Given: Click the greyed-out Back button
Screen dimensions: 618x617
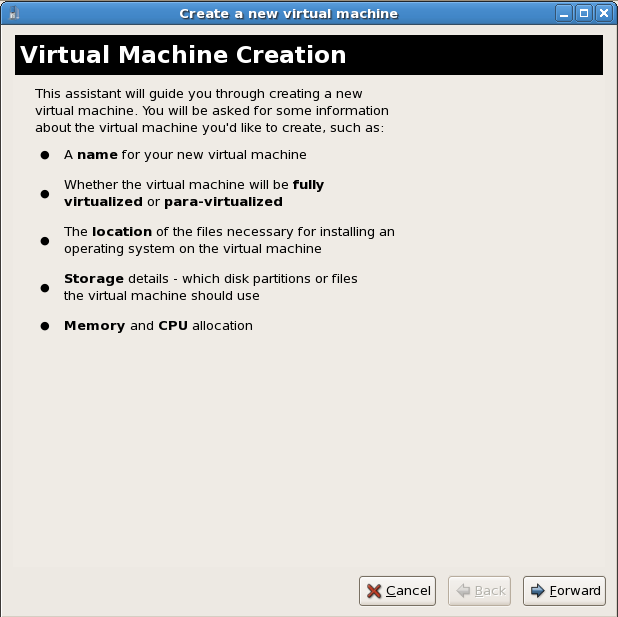Looking at the screenshot, I should (480, 590).
